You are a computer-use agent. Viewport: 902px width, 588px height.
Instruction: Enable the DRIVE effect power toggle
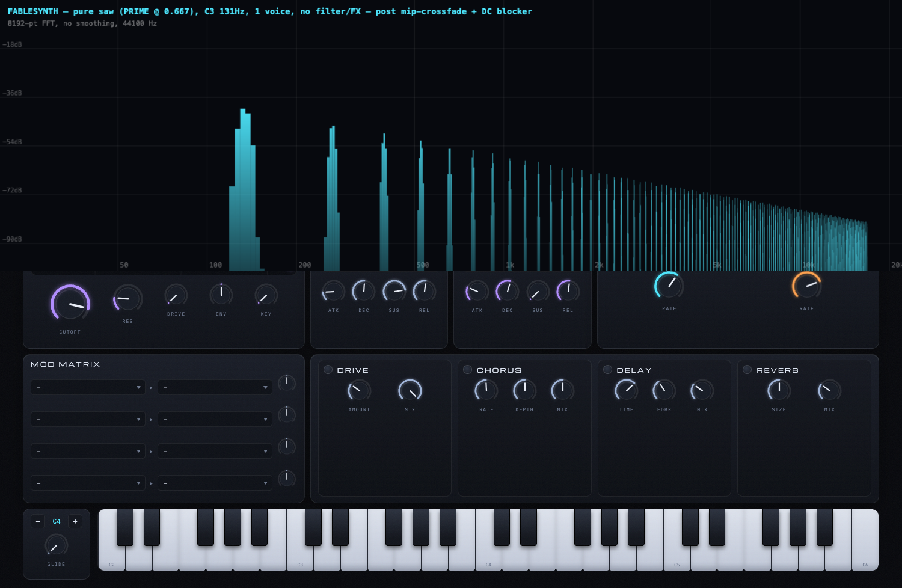coord(328,370)
